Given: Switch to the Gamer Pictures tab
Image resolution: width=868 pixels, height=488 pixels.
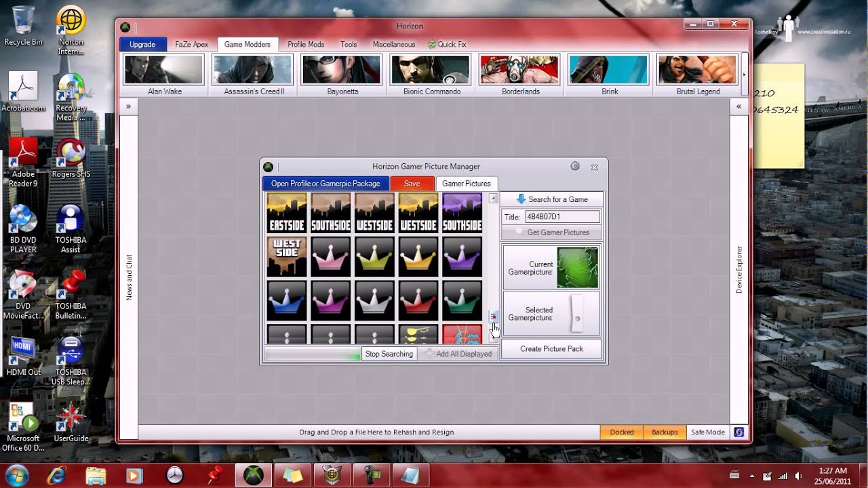Looking at the screenshot, I should pos(467,184).
